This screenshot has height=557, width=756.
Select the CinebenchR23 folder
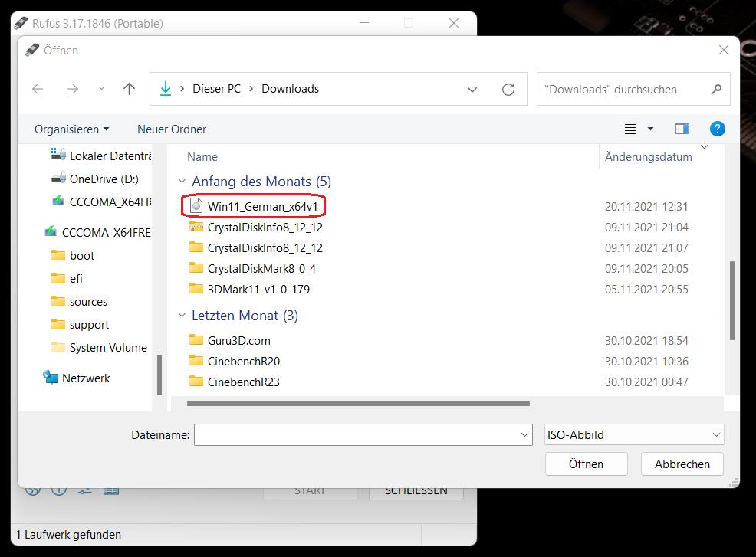(235, 382)
